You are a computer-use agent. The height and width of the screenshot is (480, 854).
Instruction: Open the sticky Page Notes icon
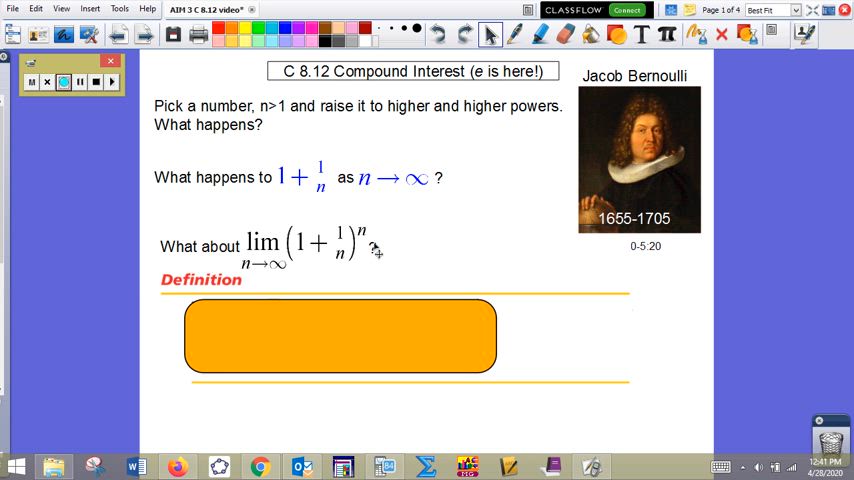(x=690, y=10)
